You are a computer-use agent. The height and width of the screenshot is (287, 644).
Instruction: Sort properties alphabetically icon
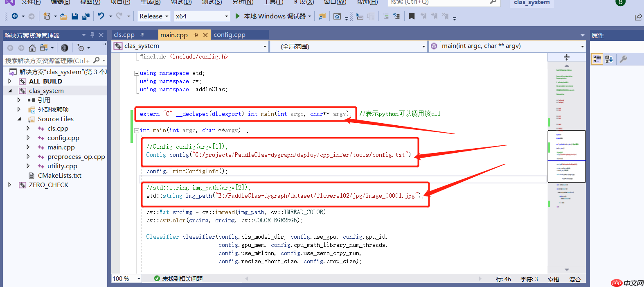pyautogui.click(x=609, y=59)
